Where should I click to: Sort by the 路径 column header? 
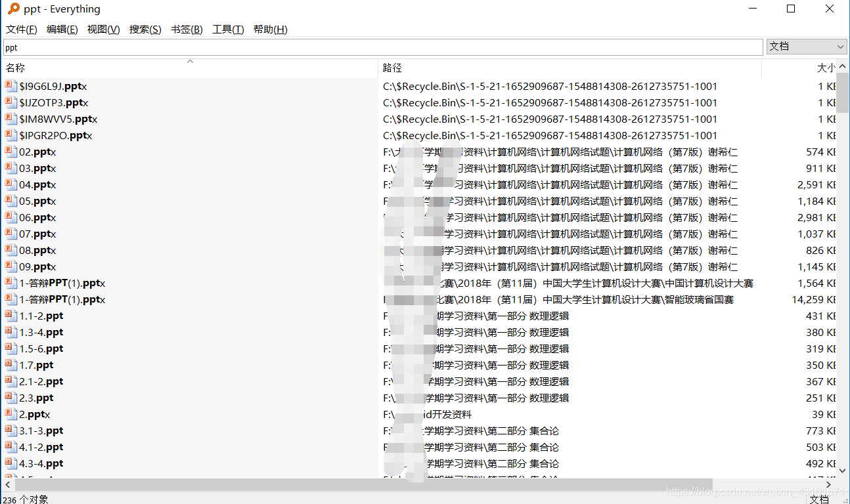tap(570, 68)
